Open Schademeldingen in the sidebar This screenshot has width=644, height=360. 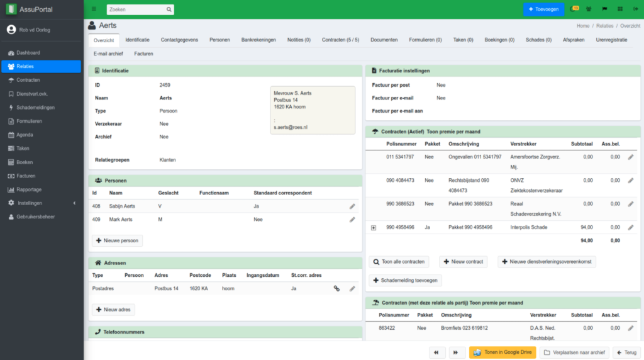click(x=41, y=107)
